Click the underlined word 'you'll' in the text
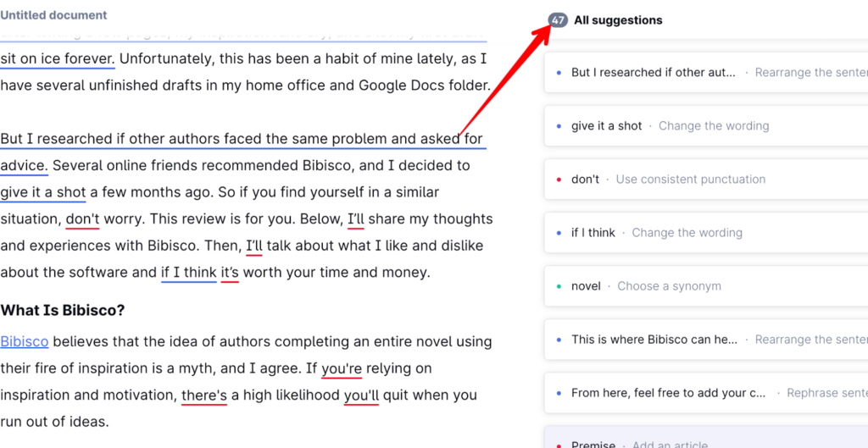The width and height of the screenshot is (868, 448). 361,395
